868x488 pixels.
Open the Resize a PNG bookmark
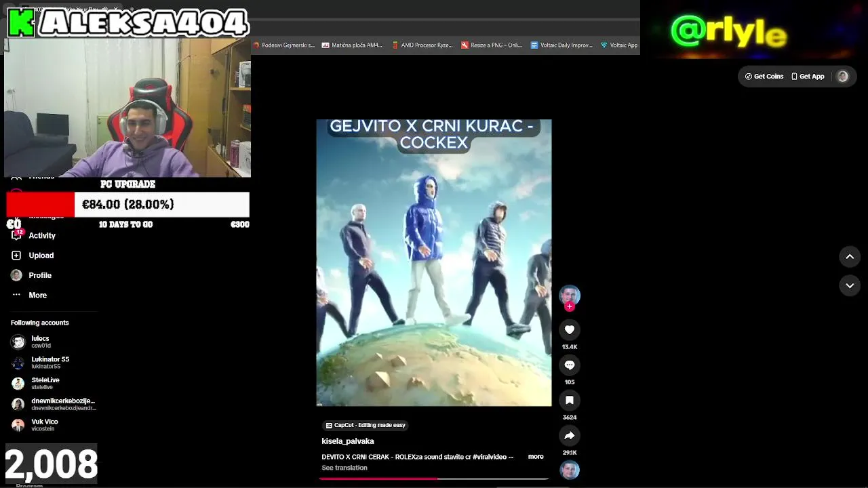click(492, 45)
